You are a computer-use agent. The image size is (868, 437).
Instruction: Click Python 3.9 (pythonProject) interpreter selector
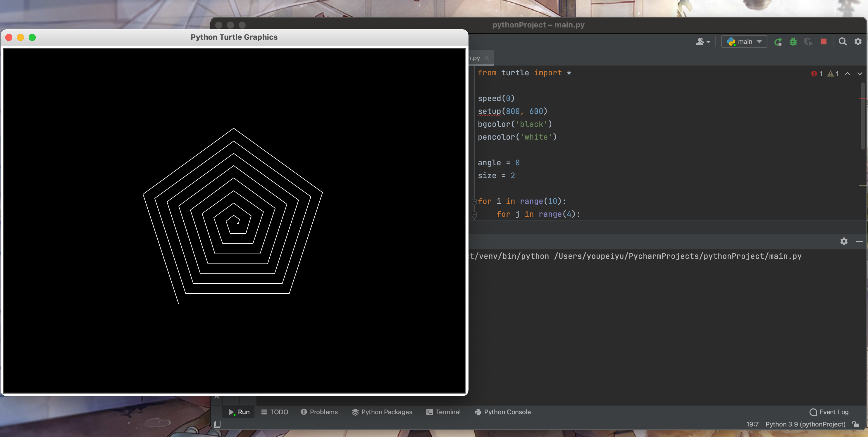[x=805, y=424]
